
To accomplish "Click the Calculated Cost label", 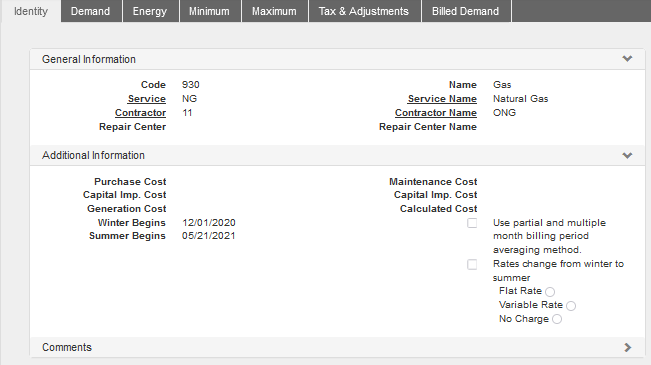I will coord(438,209).
